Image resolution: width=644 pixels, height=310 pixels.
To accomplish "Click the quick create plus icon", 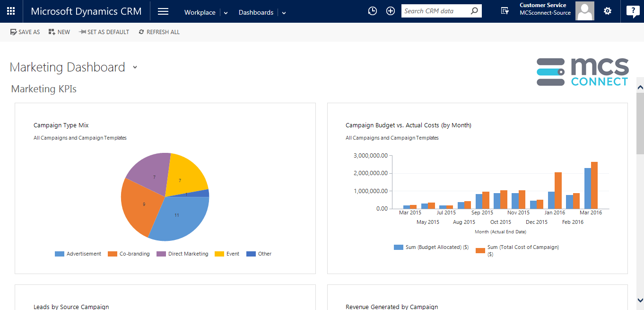I will point(391,11).
